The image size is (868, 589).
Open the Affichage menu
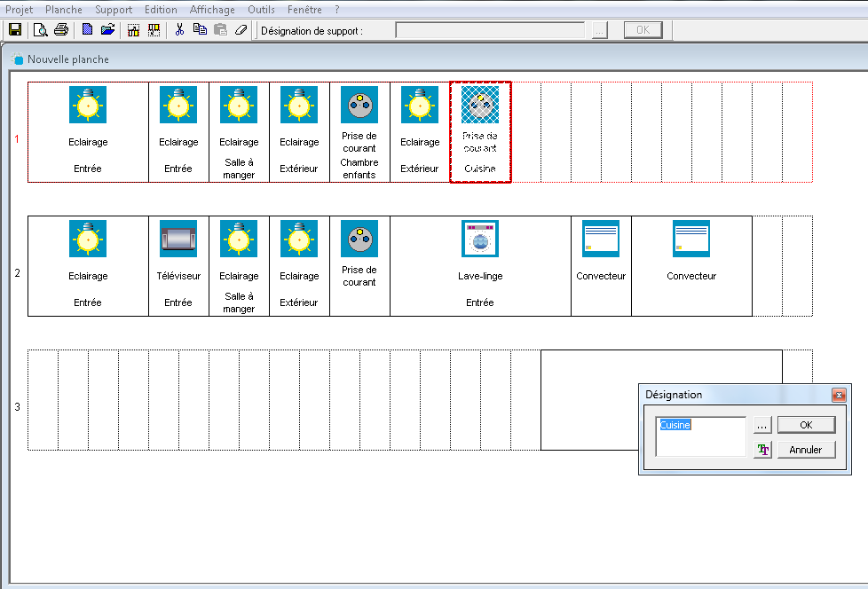(212, 10)
